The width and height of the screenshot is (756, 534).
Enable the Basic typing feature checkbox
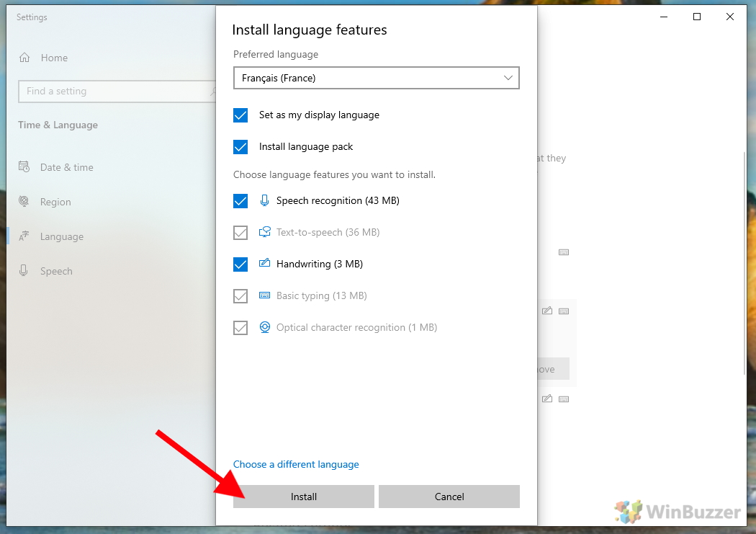(240, 295)
